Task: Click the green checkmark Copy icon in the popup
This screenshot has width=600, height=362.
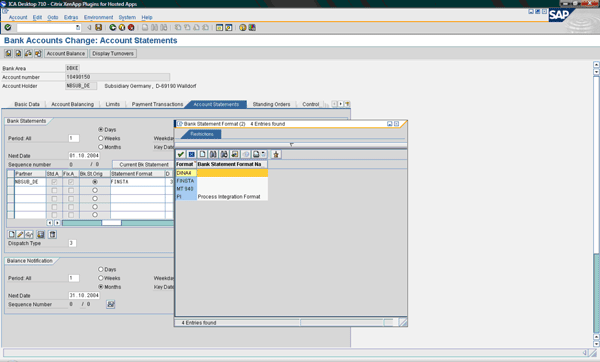Action: (x=181, y=154)
